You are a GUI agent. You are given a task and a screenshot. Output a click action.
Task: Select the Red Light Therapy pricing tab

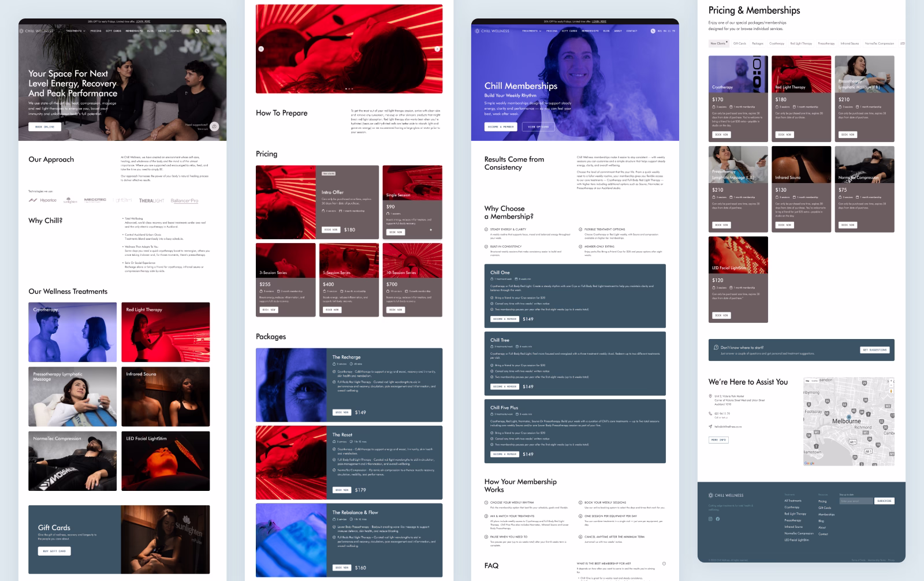point(801,43)
